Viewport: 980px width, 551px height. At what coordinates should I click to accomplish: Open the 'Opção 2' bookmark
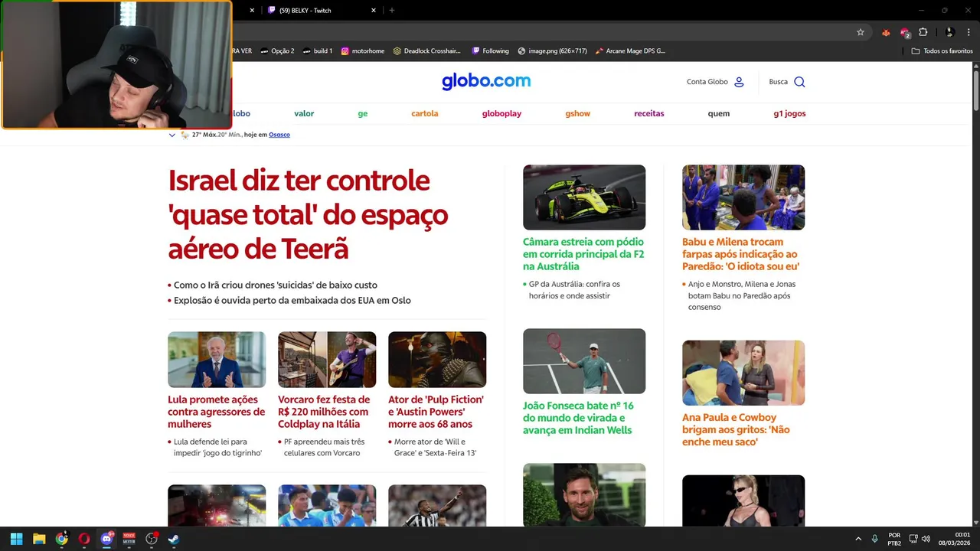click(x=277, y=51)
